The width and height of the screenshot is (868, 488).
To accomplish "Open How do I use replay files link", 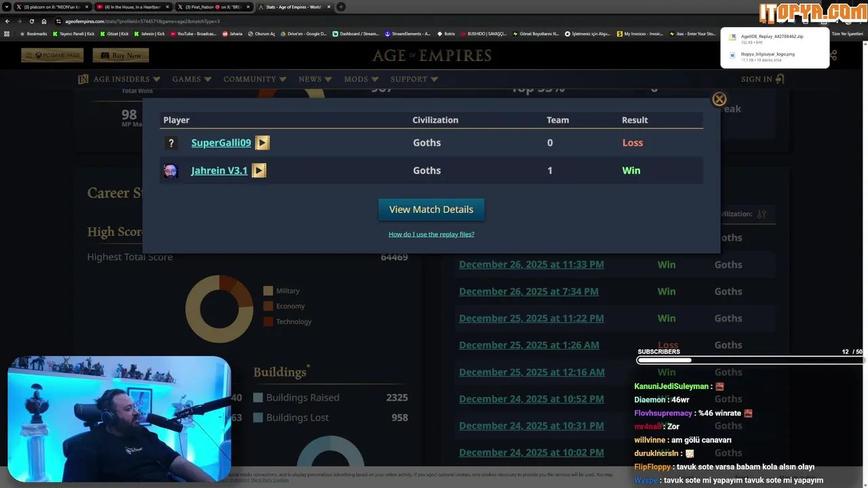I will coord(431,234).
